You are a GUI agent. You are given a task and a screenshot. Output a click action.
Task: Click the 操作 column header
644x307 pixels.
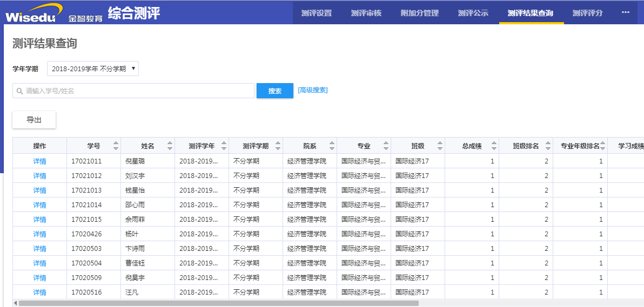tap(40, 146)
